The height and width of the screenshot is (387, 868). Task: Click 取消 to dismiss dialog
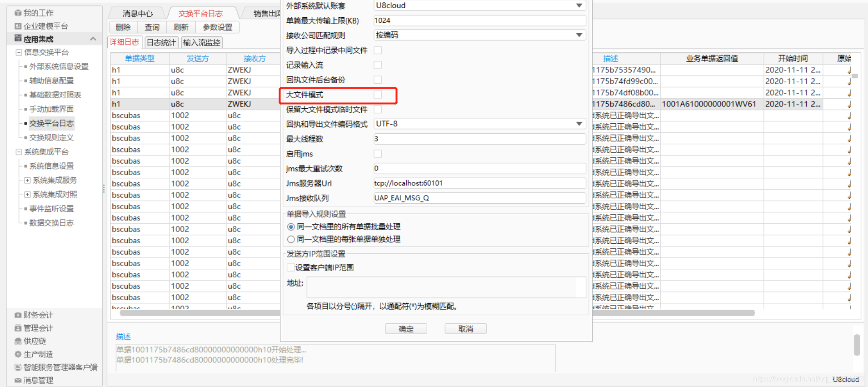click(466, 329)
